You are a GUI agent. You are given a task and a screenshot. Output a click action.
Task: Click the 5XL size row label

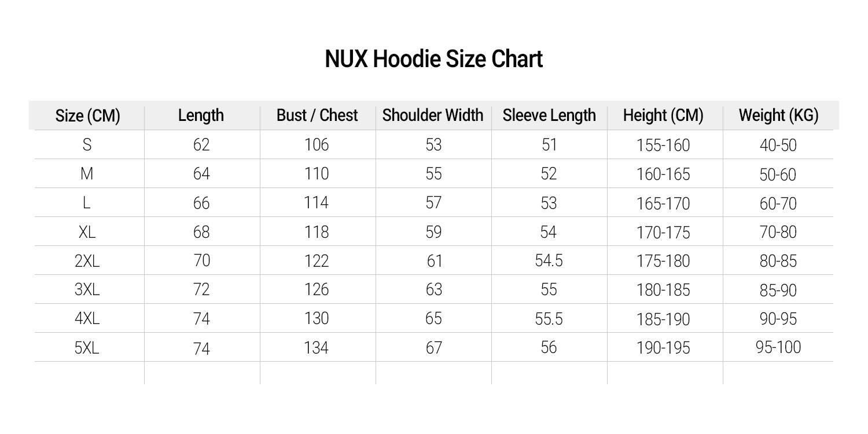[87, 348]
